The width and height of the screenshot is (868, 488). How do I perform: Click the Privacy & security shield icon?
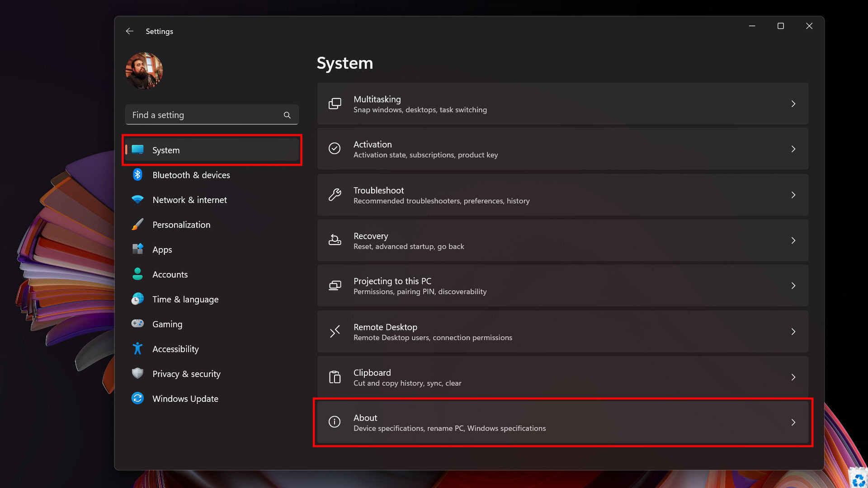[x=137, y=373]
